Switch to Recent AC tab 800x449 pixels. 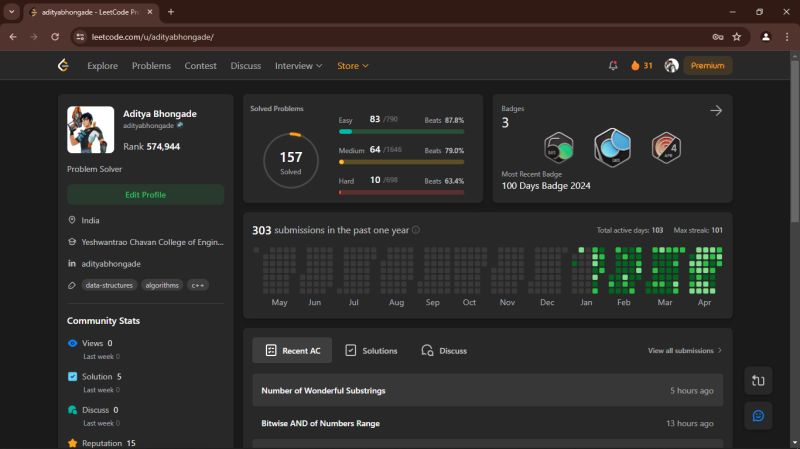point(292,351)
